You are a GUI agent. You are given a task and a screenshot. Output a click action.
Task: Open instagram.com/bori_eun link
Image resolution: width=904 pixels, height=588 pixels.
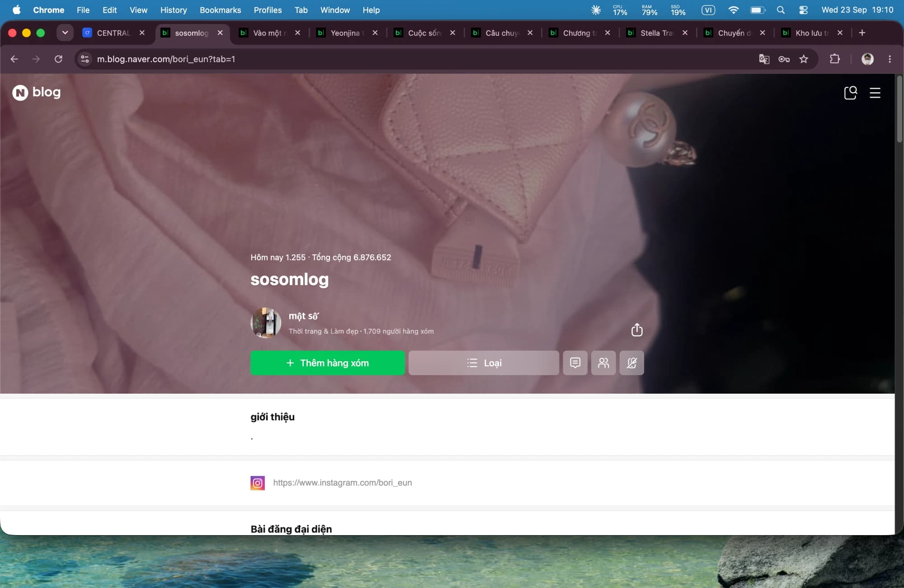click(342, 483)
